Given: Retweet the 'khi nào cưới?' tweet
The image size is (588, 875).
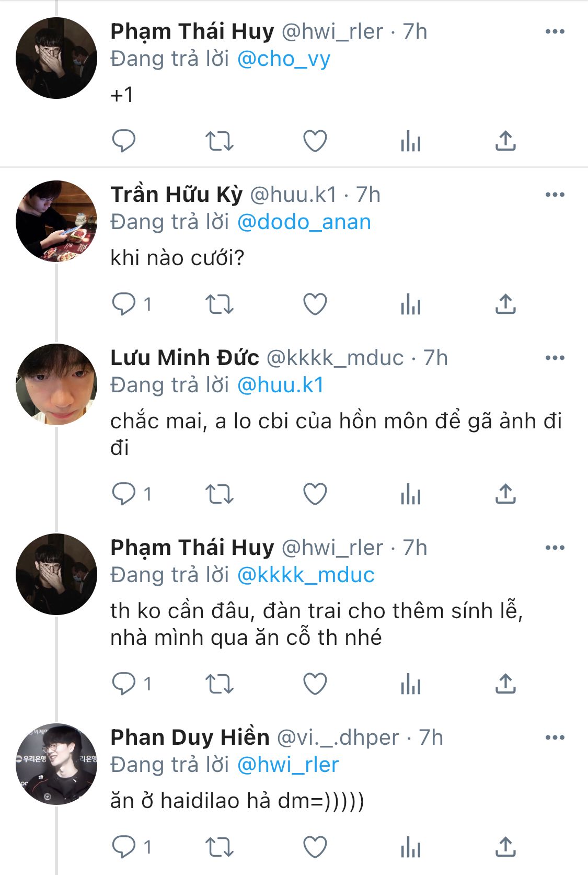Looking at the screenshot, I should [219, 304].
